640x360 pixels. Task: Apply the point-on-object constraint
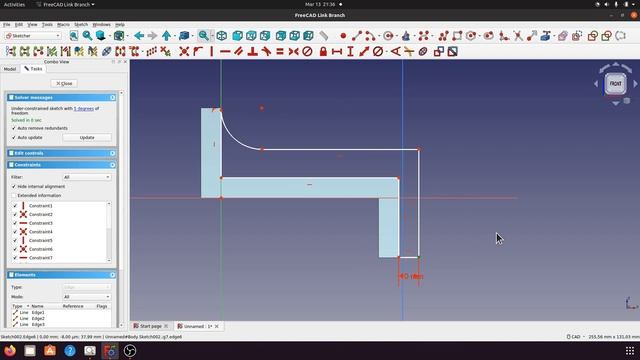(198, 52)
